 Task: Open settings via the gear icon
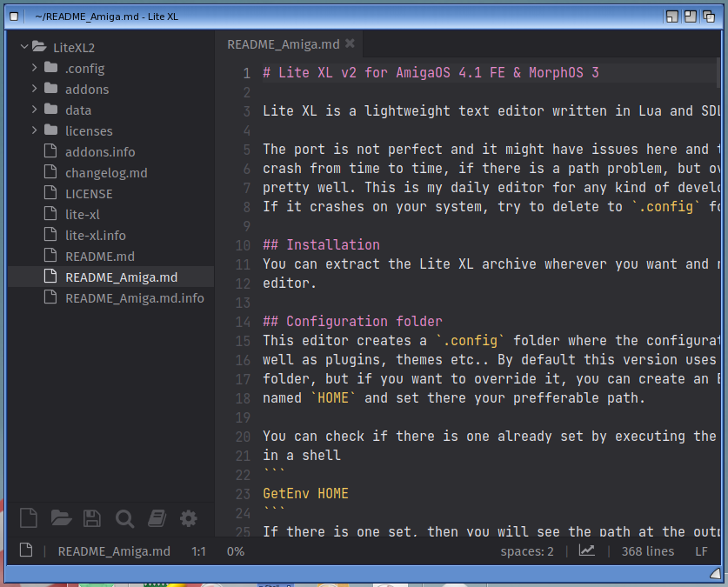pyautogui.click(x=189, y=519)
